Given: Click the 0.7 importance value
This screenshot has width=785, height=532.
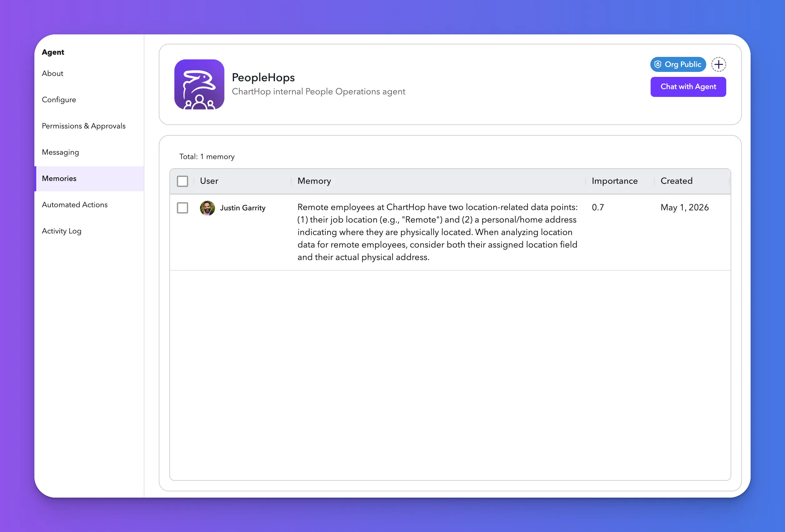Looking at the screenshot, I should 597,208.
